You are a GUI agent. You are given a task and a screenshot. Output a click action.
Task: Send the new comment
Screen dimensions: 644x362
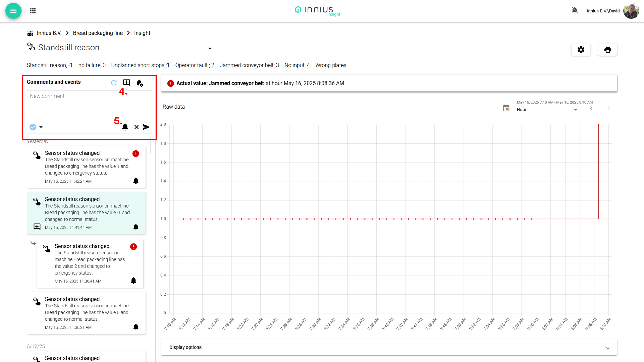pyautogui.click(x=146, y=127)
